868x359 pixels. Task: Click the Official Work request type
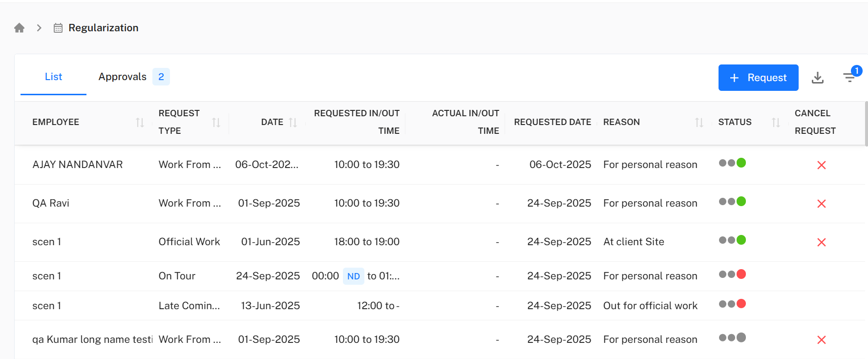(189, 242)
